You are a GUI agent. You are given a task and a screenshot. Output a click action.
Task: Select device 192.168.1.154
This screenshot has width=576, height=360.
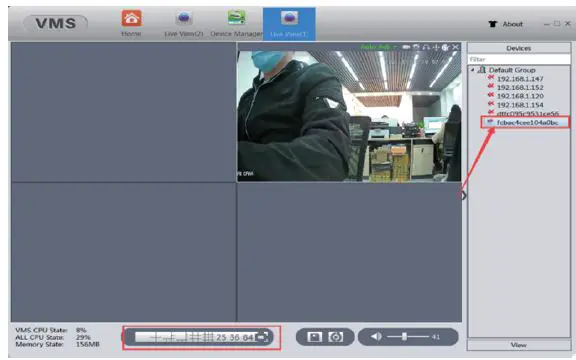(x=520, y=105)
